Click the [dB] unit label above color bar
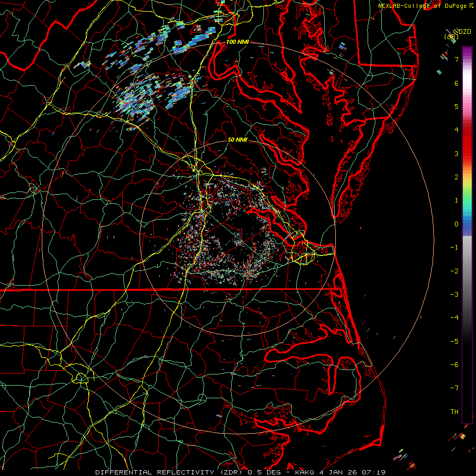Viewport: 476px width, 476px height. pyautogui.click(x=451, y=36)
